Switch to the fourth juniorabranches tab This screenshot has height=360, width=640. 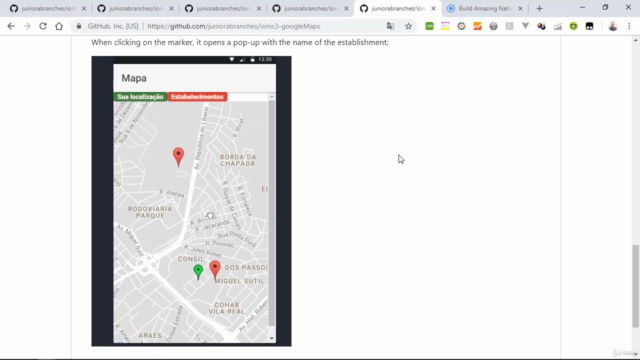pyautogui.click(x=310, y=9)
